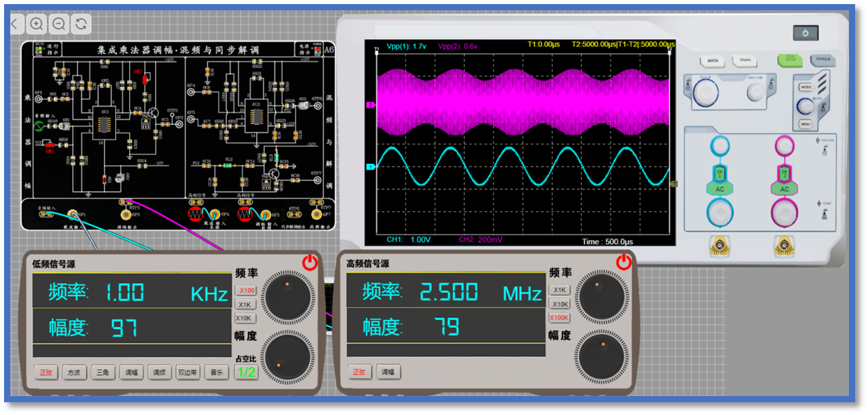
Task: Click the back arrow icon
Action: pos(14,24)
